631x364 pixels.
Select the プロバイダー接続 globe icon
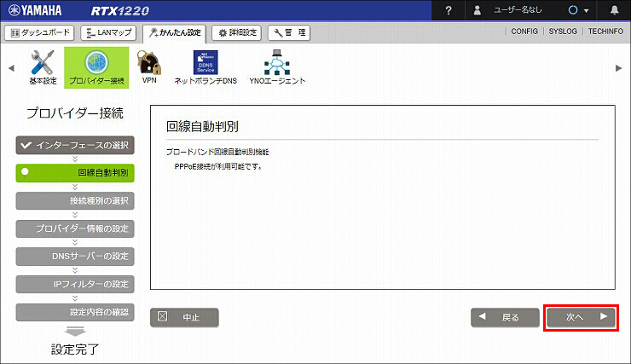pos(96,67)
